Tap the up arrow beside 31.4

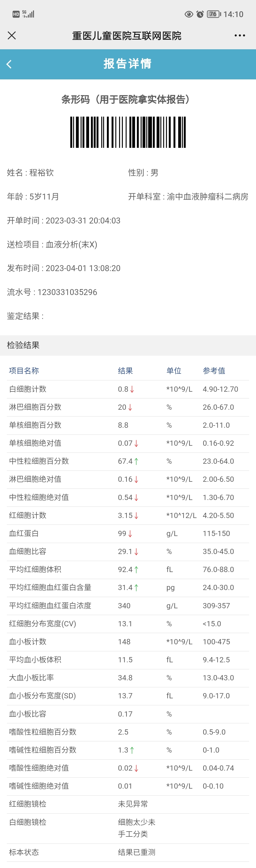137,588
